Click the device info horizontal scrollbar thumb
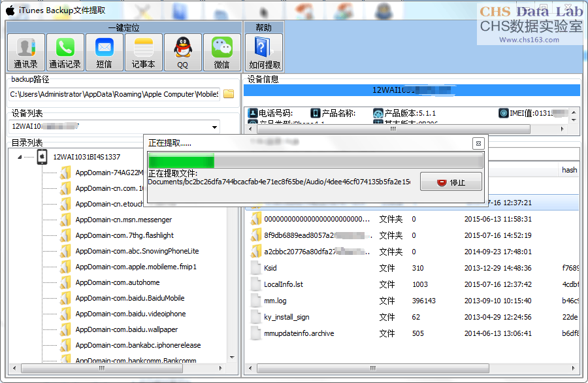588x383 pixels. (x=393, y=129)
